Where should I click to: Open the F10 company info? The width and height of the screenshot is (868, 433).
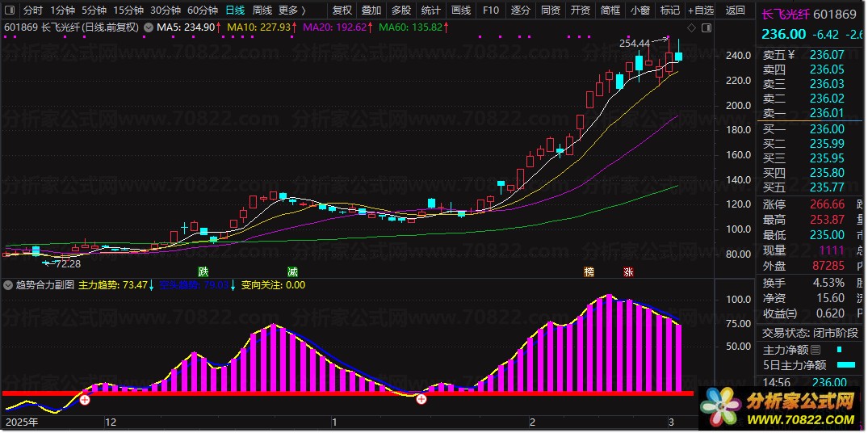tap(490, 10)
